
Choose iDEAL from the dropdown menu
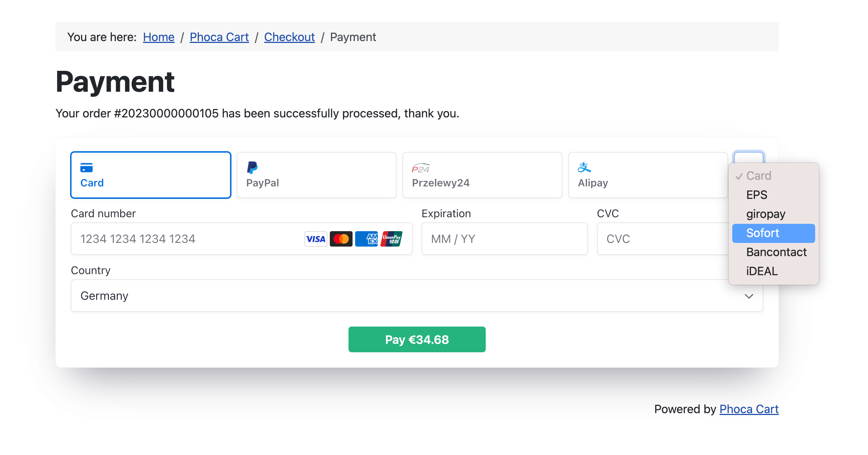click(x=762, y=271)
